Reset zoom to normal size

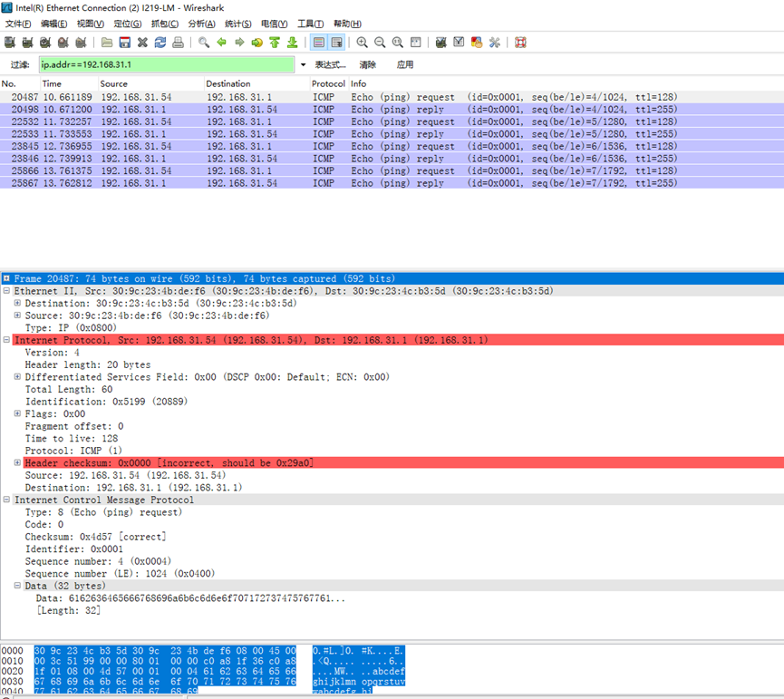click(x=398, y=43)
